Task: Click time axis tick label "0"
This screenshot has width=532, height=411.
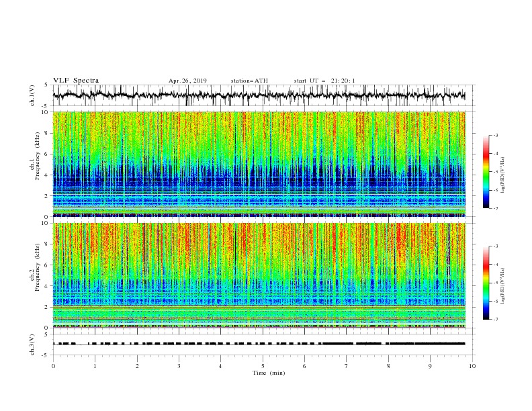Action: pyautogui.click(x=53, y=366)
